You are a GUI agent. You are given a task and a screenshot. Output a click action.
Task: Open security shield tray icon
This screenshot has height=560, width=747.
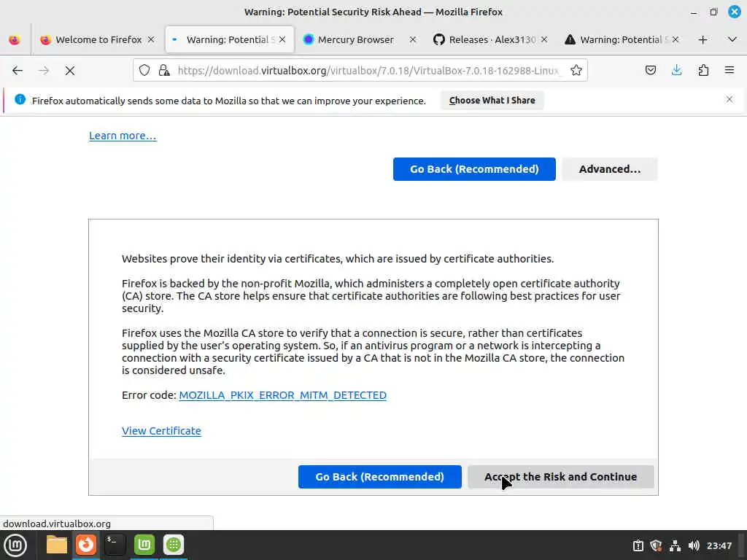656,545
